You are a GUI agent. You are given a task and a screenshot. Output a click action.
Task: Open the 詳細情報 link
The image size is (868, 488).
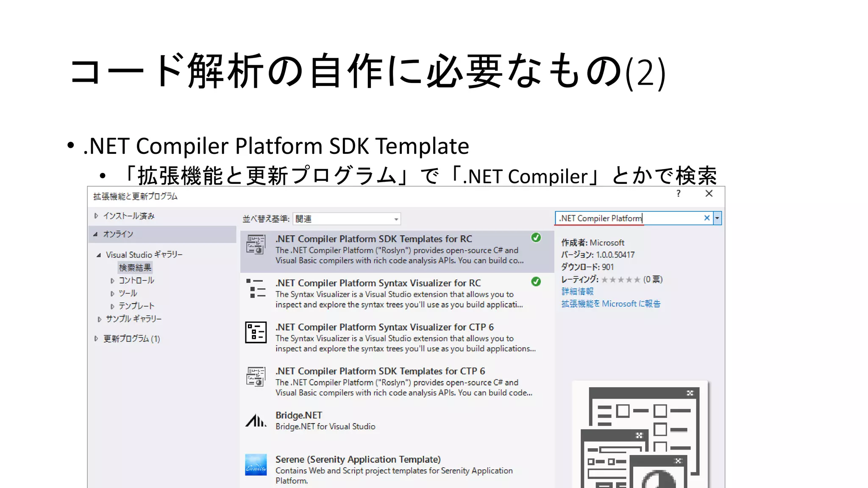pyautogui.click(x=577, y=291)
